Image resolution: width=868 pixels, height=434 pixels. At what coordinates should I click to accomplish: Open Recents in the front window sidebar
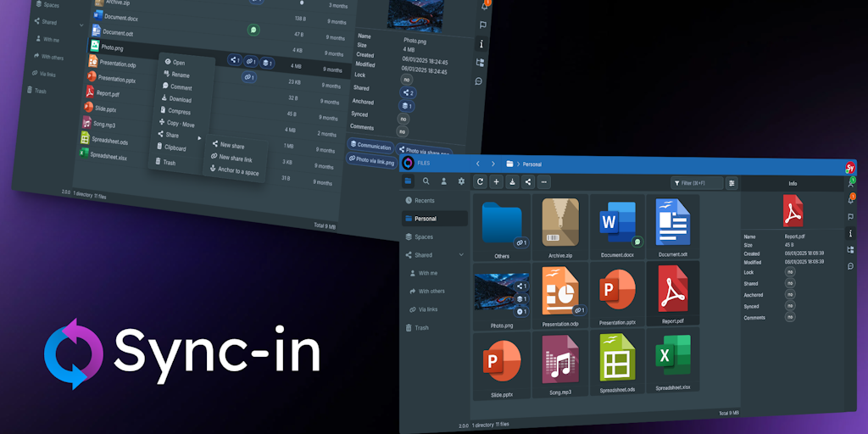pos(435,200)
